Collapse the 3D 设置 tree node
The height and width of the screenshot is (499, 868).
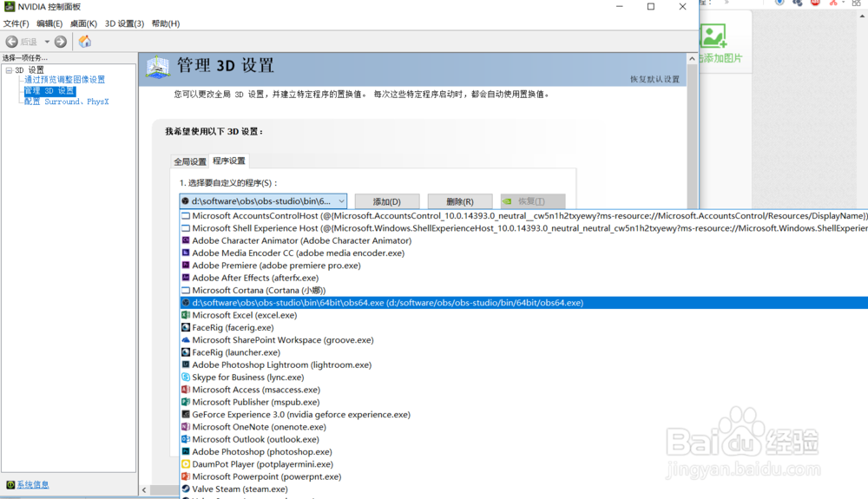9,70
